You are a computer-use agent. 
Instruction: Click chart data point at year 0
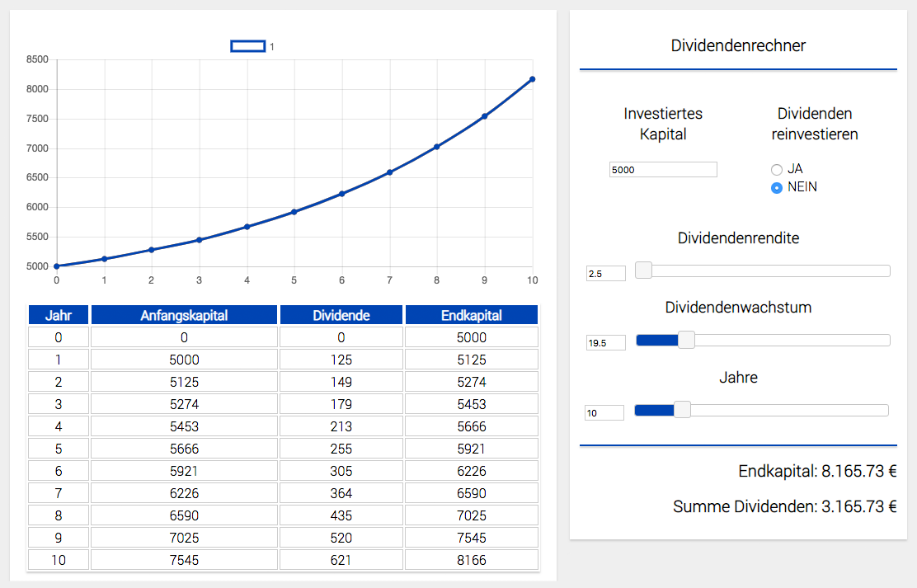(x=57, y=266)
